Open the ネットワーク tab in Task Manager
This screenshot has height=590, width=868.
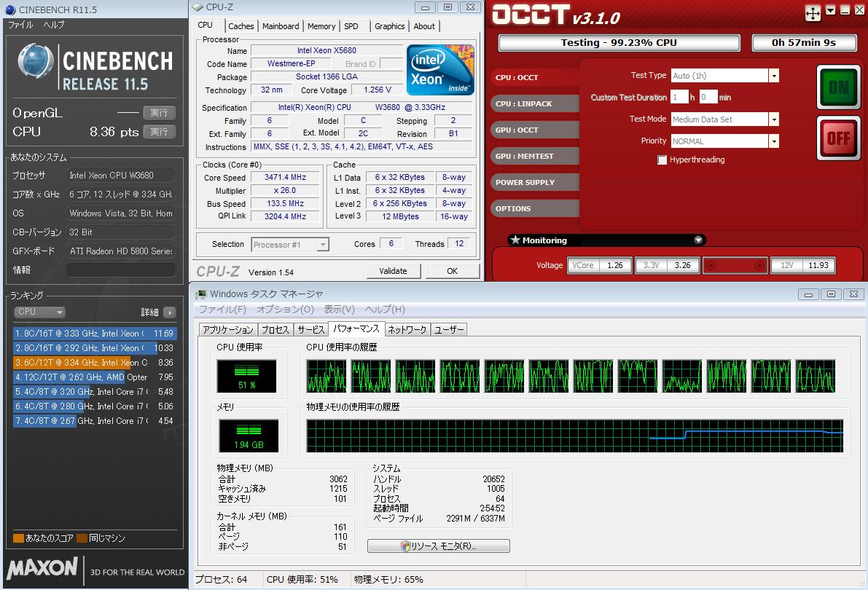(x=407, y=330)
